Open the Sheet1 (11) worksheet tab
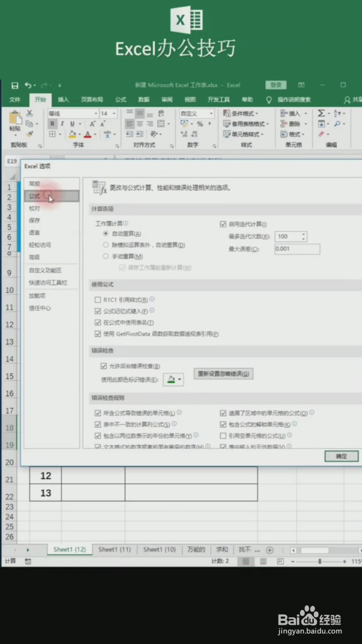Screen dimensions: 362x644 115,549
